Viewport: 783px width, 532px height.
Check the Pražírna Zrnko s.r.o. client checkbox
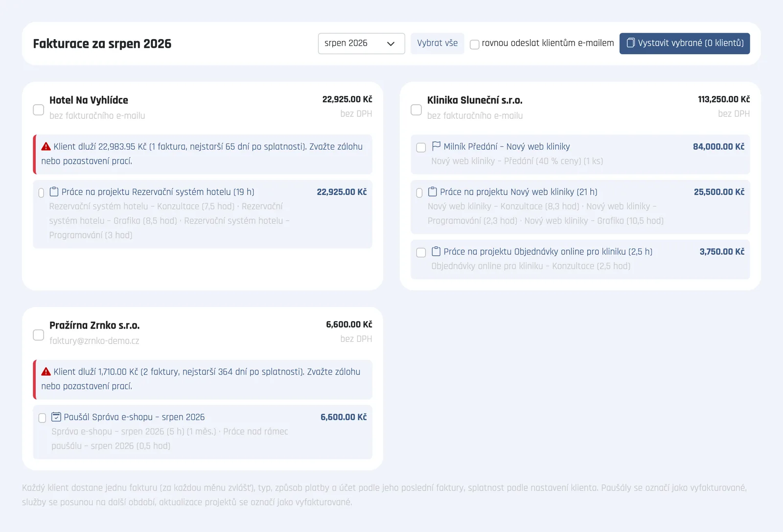click(x=39, y=335)
